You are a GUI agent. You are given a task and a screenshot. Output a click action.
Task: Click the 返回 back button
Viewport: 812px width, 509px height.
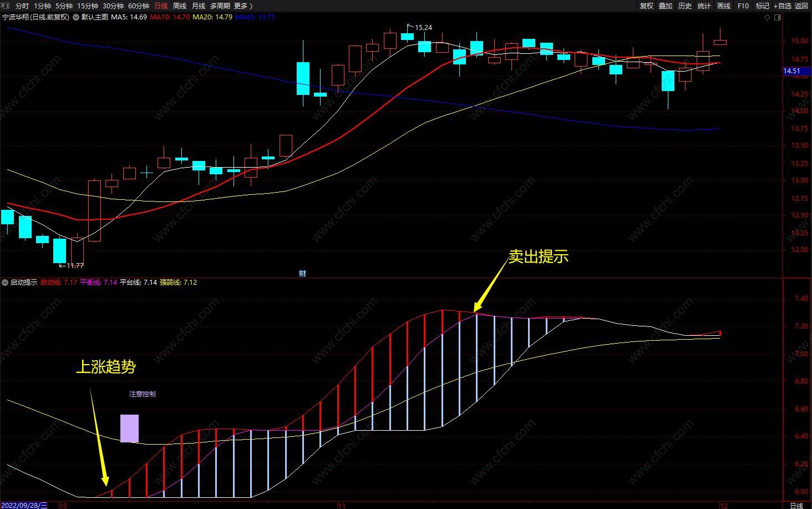click(801, 6)
